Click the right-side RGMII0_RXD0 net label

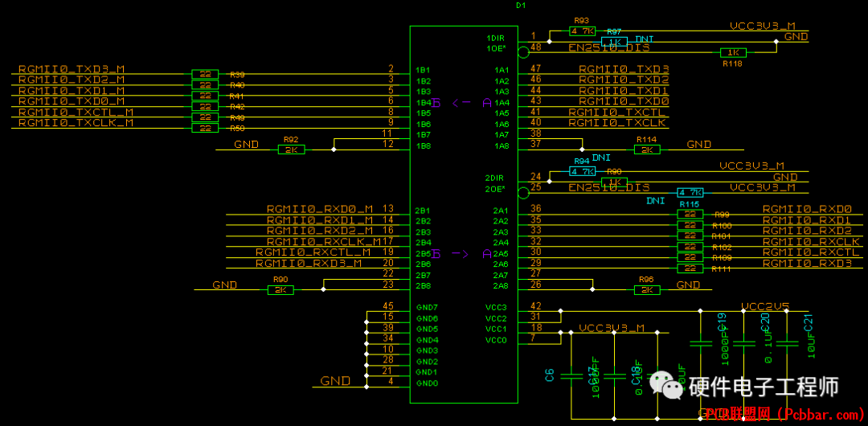coord(807,210)
